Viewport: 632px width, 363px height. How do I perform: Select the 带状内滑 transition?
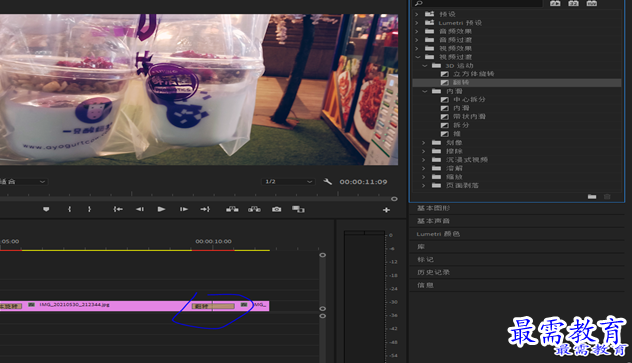[x=470, y=116]
